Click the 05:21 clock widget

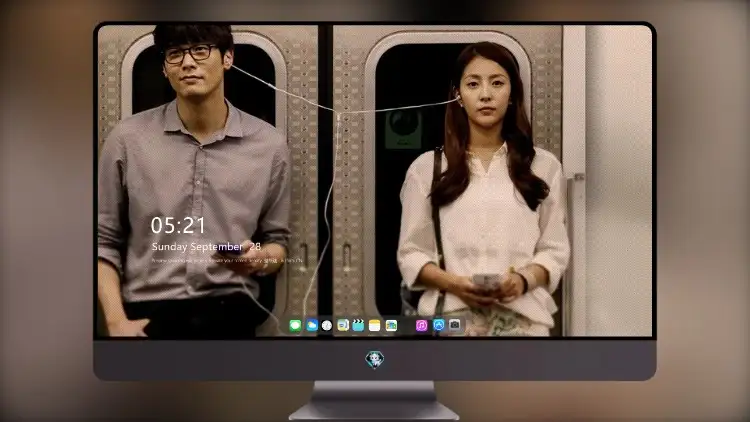pos(178,225)
